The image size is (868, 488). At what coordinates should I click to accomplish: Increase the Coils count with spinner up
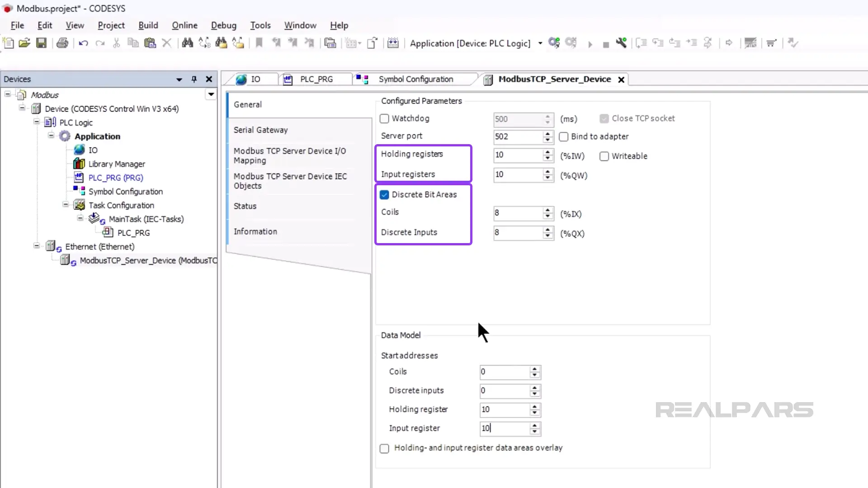[548, 210]
